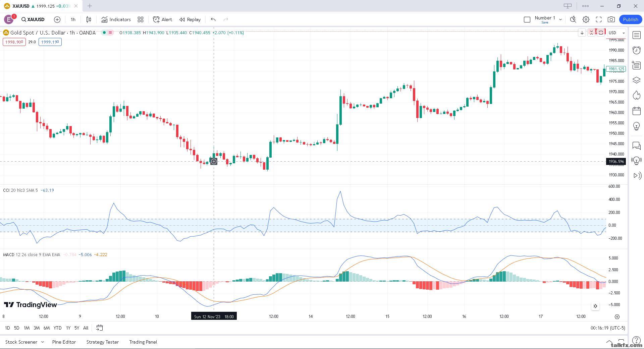Open the USD currency dropdown
Image resolution: width=644 pixels, height=349 pixels.
[616, 33]
